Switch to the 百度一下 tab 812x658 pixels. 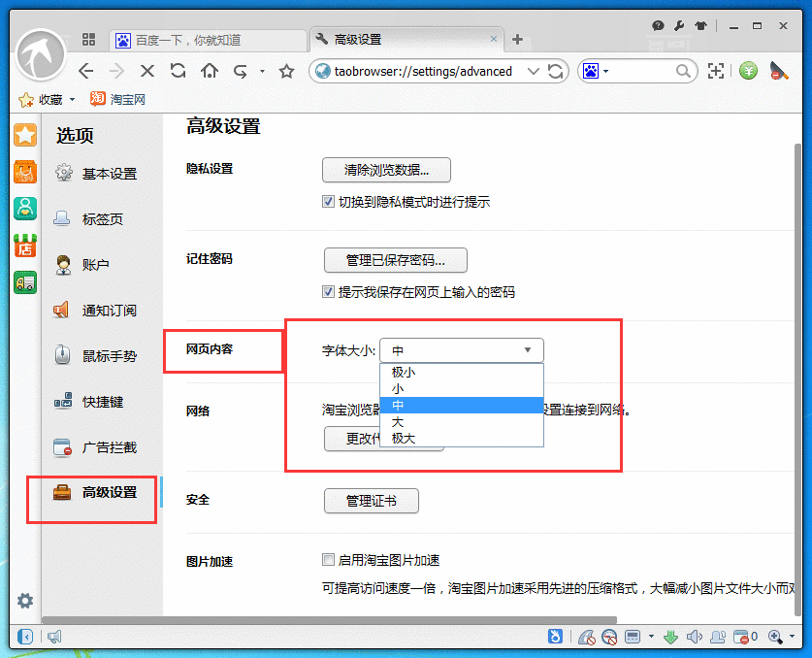tap(209, 41)
